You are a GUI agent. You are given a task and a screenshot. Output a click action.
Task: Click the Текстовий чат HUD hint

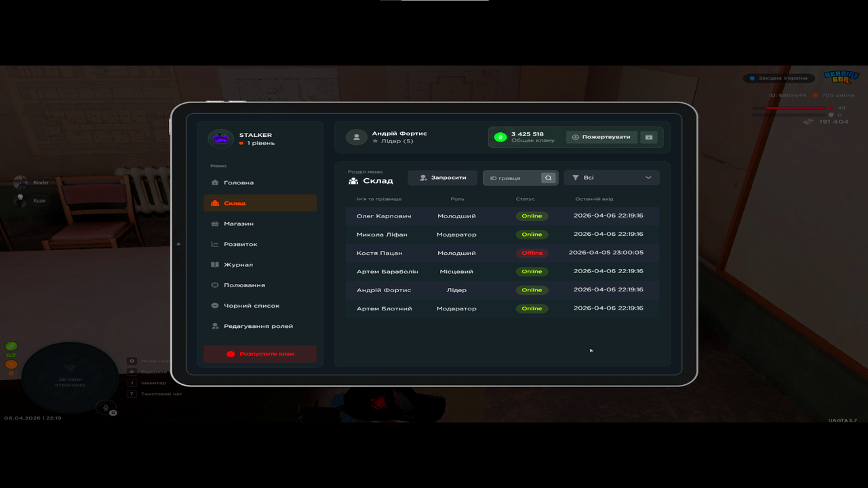[x=161, y=394]
